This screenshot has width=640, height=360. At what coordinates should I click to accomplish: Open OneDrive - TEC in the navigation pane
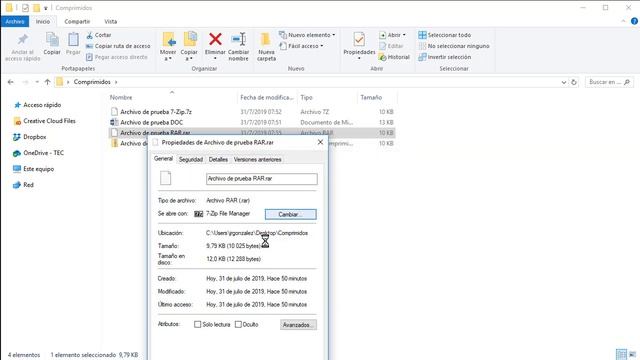[x=38, y=153]
